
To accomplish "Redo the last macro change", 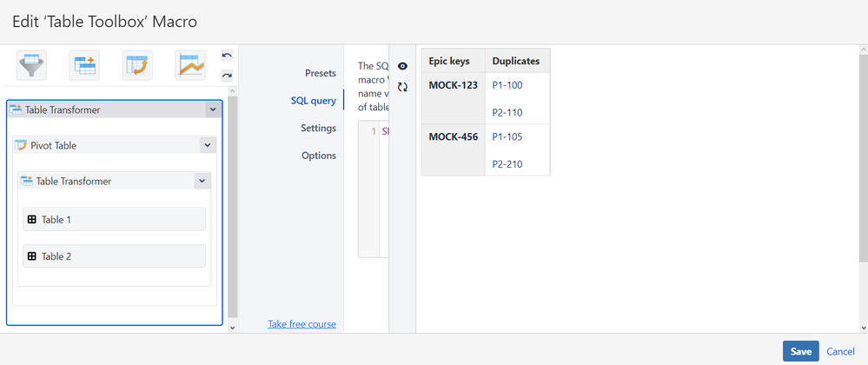I will point(227,76).
